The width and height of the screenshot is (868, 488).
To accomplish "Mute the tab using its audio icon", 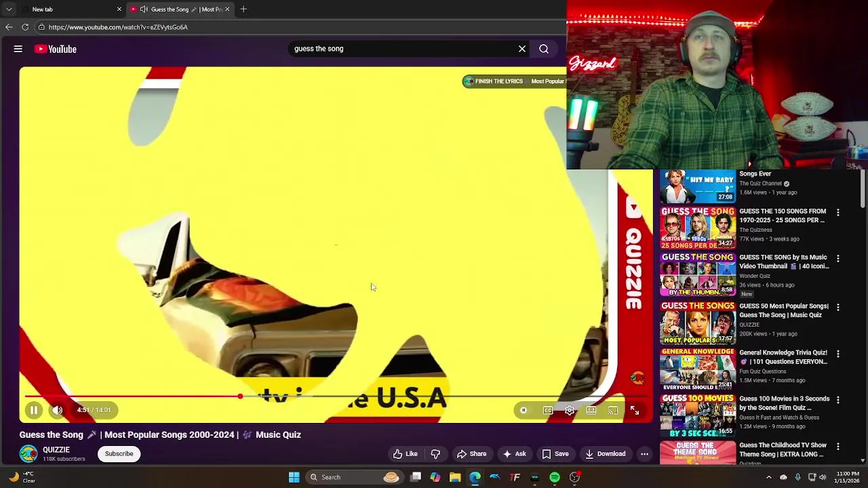I will pos(144,9).
